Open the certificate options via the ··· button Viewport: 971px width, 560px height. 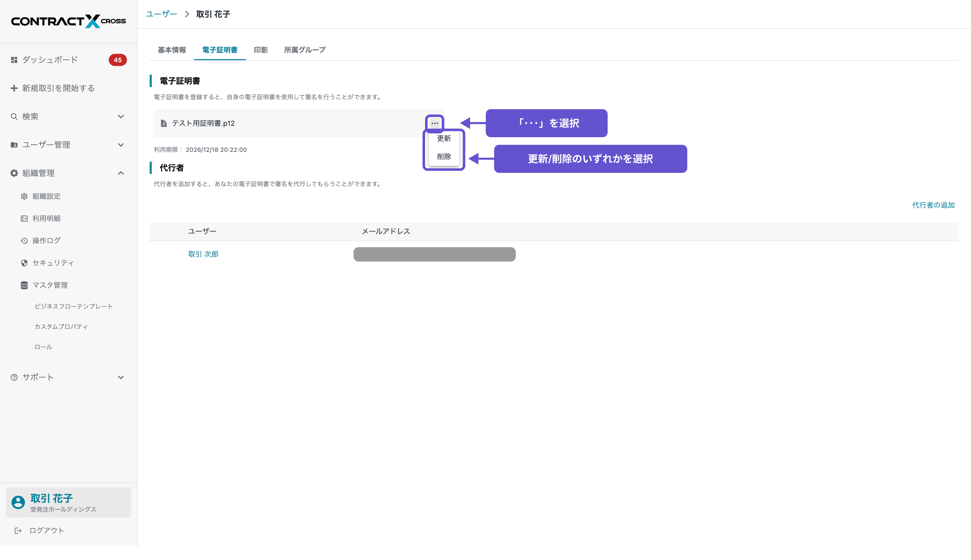pos(434,124)
